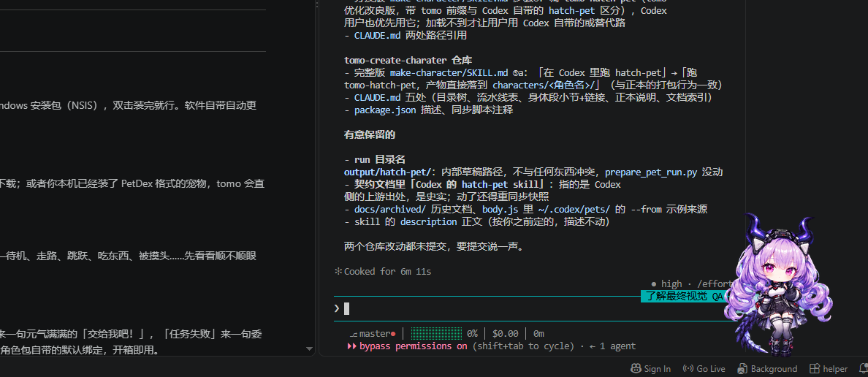This screenshot has width=868, height=377.
Task: Click the docs/archived/ path
Action: (390, 209)
